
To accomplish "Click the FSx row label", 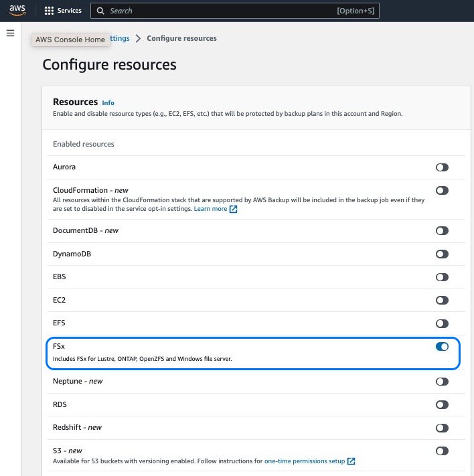I will [x=59, y=346].
